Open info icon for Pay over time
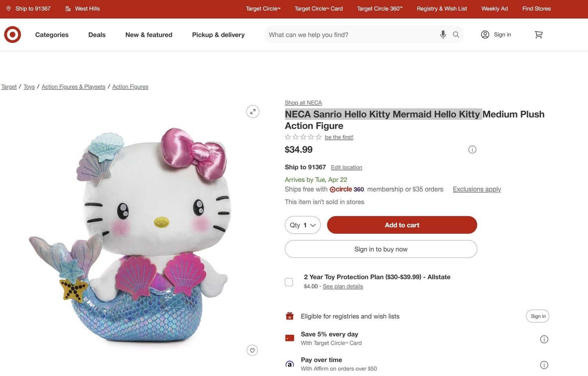 (544, 365)
